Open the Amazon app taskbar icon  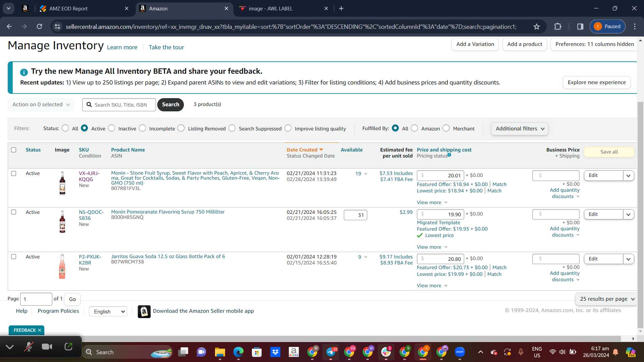tap(294, 352)
